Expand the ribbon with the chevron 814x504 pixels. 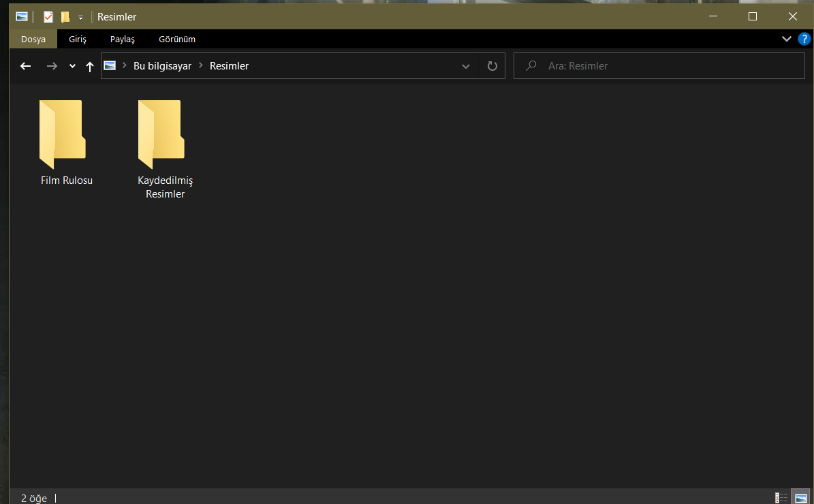tap(787, 39)
